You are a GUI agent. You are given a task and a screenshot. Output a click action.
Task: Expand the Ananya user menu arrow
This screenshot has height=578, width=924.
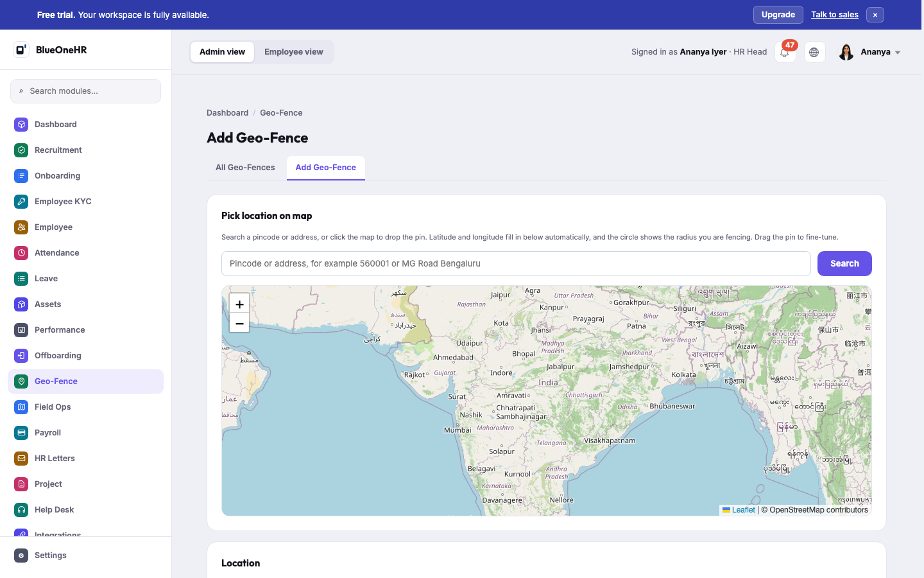(898, 53)
